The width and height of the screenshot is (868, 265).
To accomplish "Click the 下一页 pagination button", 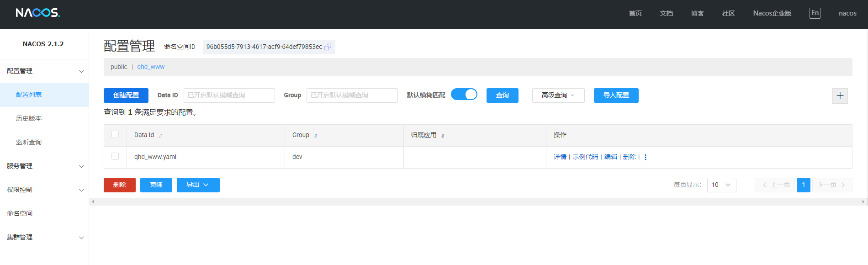I will point(832,185).
